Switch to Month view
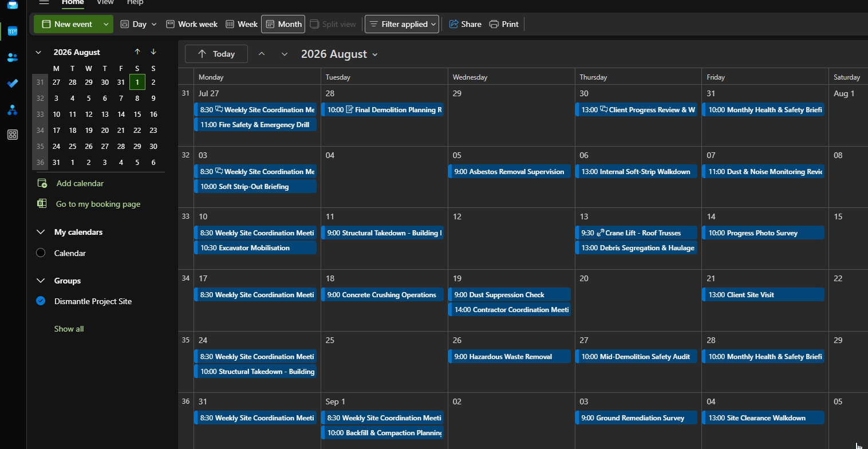 pyautogui.click(x=283, y=24)
